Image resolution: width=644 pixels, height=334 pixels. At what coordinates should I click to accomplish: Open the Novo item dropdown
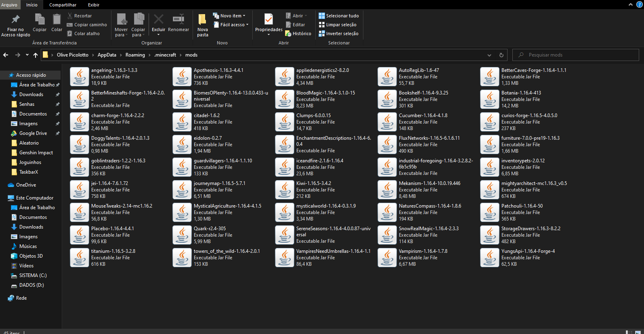(229, 16)
